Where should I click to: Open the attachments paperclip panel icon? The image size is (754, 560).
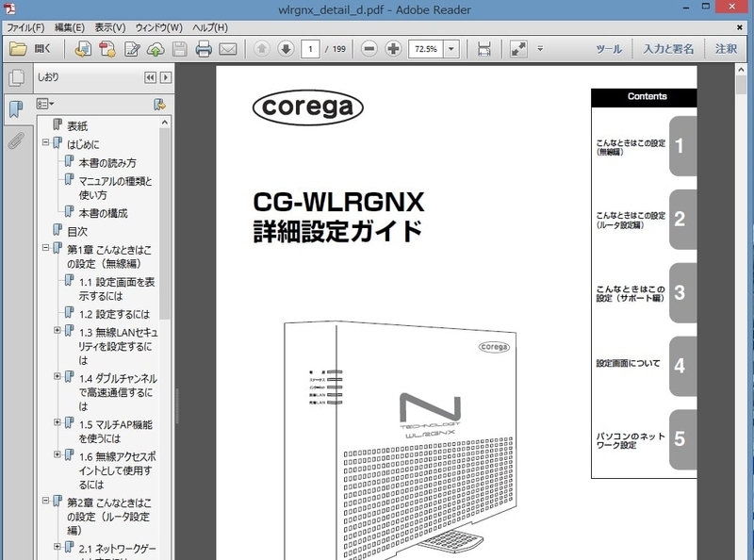[x=16, y=141]
